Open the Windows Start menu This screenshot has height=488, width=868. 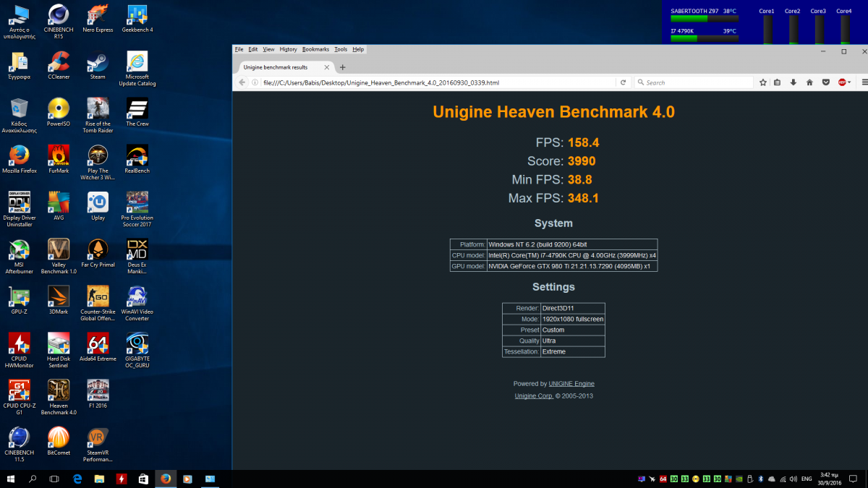[x=12, y=479]
